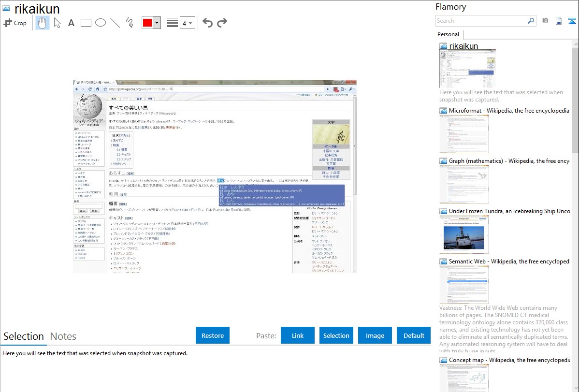
Task: Pick the rectangle shape tool
Action: point(86,23)
